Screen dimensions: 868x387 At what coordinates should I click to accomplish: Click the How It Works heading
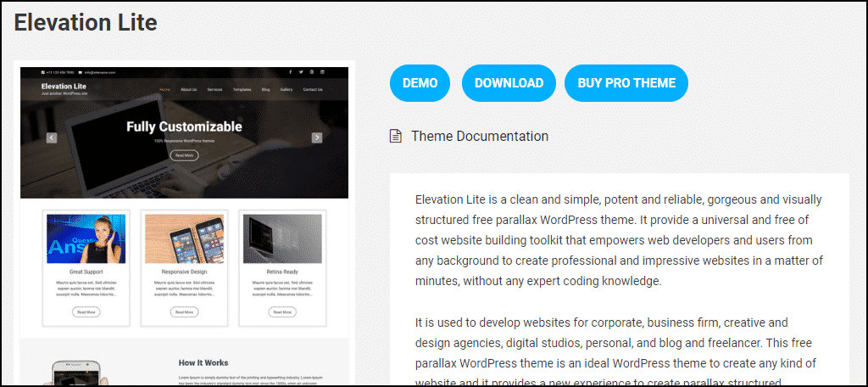[203, 362]
